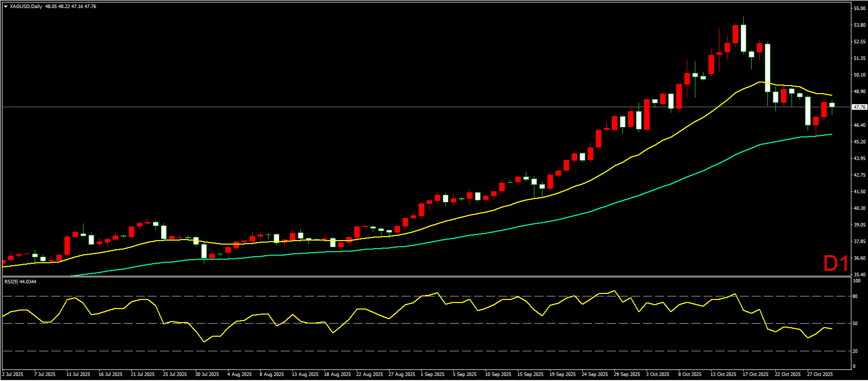868x381 pixels.
Task: Click the 1 Sep 2025 date marker
Action: click(x=433, y=374)
